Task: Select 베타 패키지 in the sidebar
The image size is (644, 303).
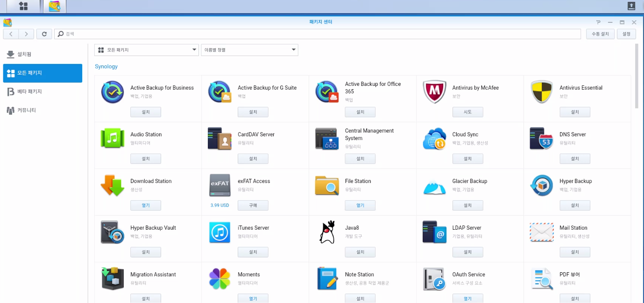Action: [42, 92]
